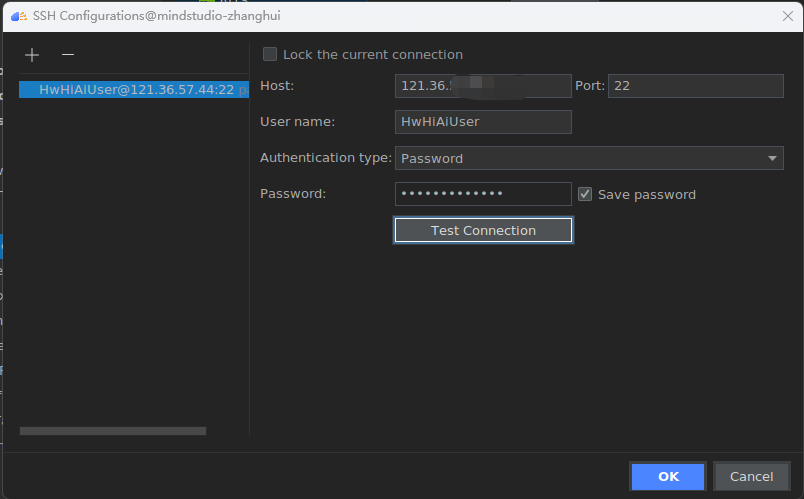This screenshot has width=804, height=499.
Task: Focus the Port number field
Action: click(695, 86)
